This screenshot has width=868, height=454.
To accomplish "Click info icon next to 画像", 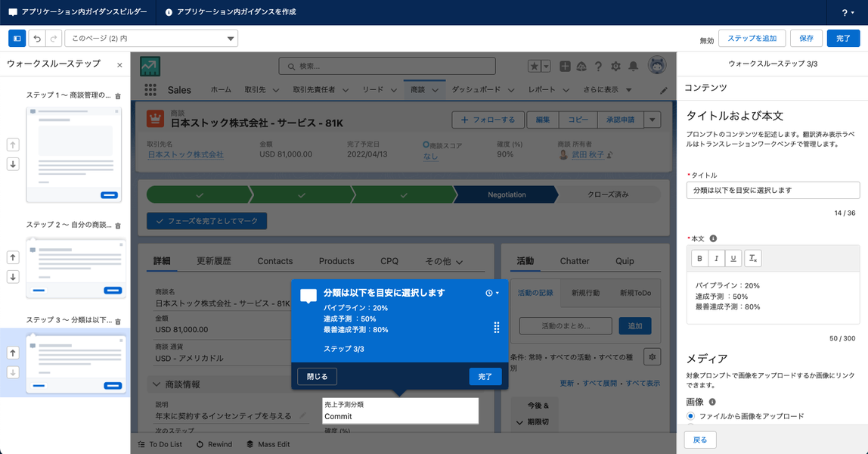I will coord(712,402).
